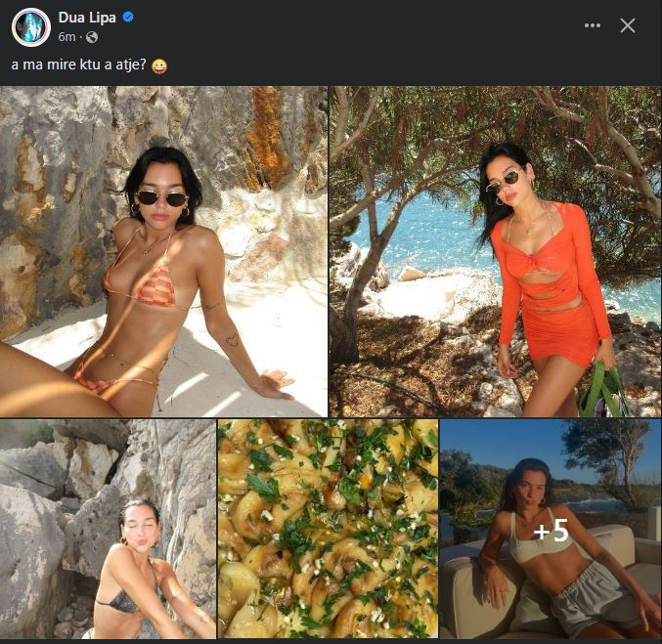Click the 6m post timestamp
This screenshot has height=644, width=662.
[x=67, y=37]
